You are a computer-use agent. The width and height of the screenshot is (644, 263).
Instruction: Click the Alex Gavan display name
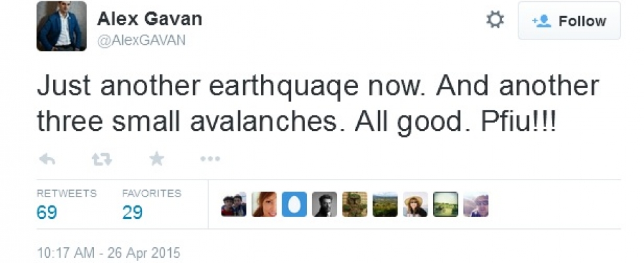pyautogui.click(x=149, y=19)
